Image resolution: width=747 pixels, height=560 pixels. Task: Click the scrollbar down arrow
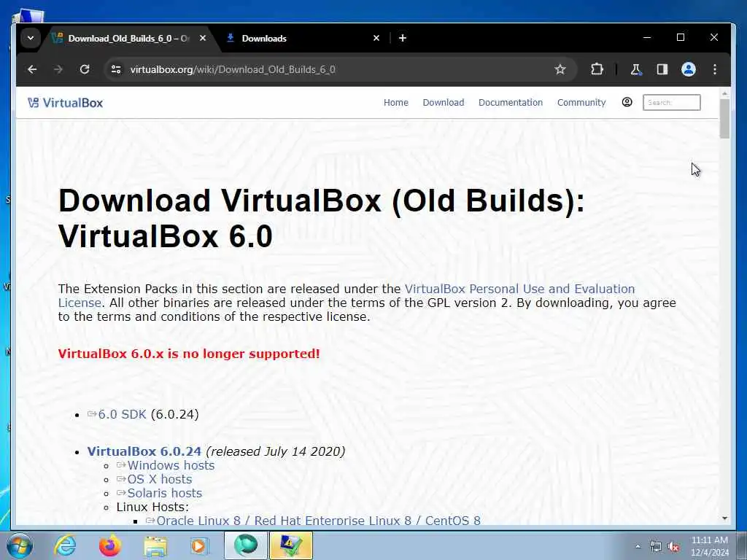724,518
